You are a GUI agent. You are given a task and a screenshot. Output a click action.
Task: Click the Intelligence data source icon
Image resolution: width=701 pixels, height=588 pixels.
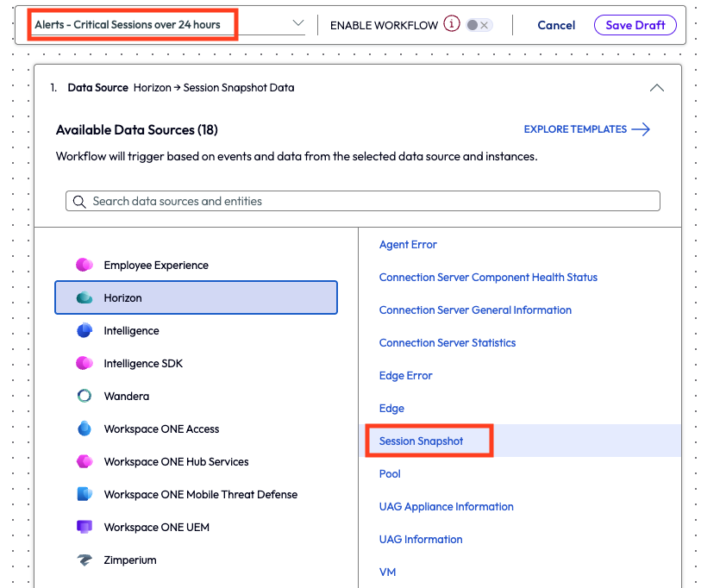tap(84, 331)
